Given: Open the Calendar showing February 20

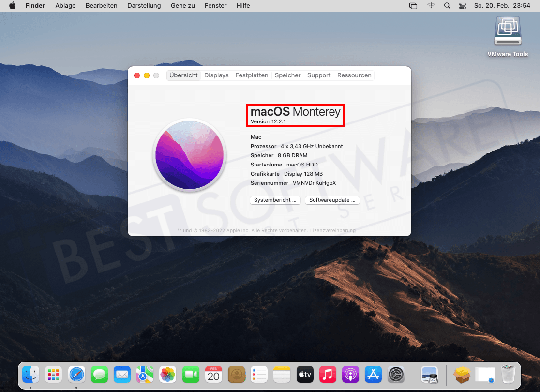Looking at the screenshot, I should [213, 374].
